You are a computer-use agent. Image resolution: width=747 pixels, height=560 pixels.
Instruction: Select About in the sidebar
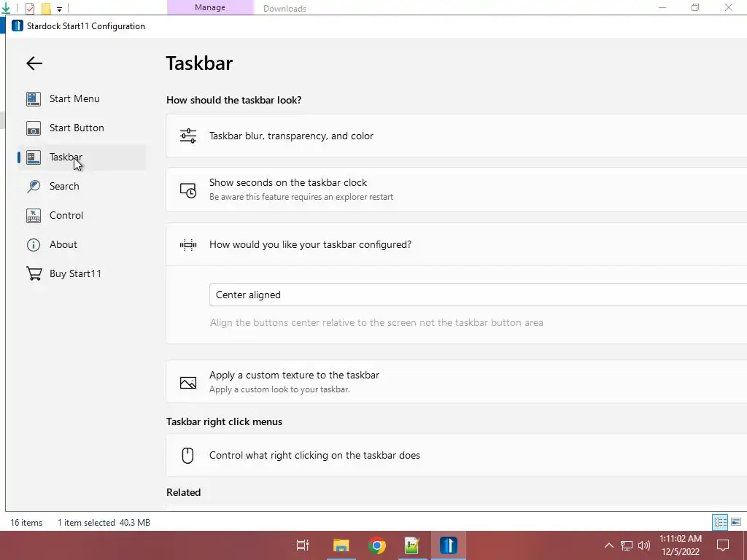[x=82, y=245]
